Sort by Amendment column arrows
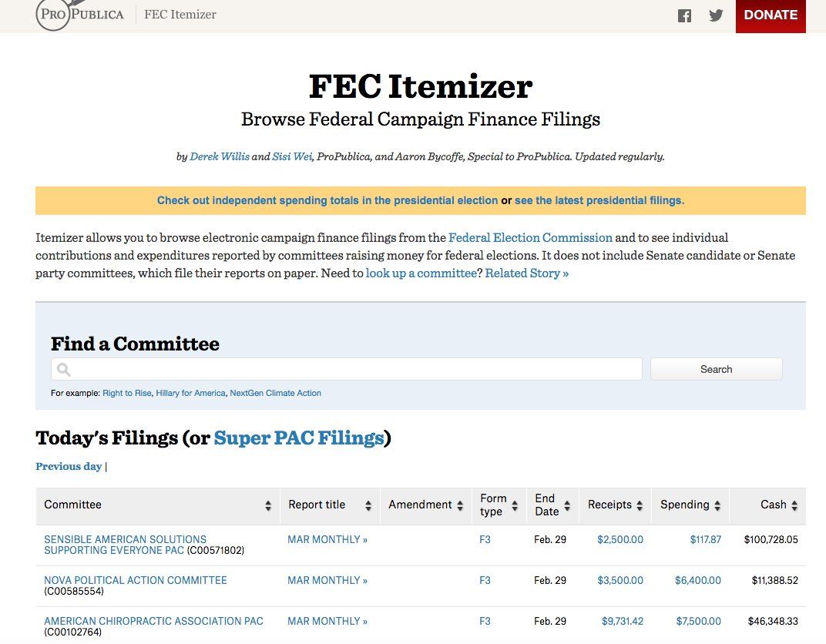This screenshot has height=644, width=826. coord(460,506)
